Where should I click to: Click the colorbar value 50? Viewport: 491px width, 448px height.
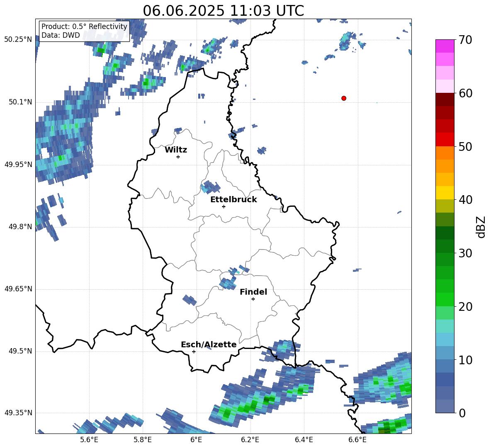(465, 146)
